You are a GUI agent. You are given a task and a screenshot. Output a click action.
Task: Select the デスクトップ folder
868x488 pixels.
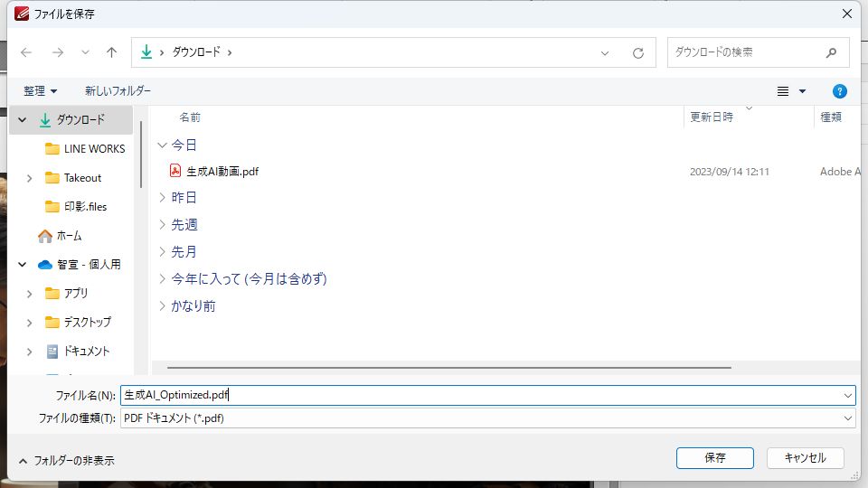[x=88, y=322]
